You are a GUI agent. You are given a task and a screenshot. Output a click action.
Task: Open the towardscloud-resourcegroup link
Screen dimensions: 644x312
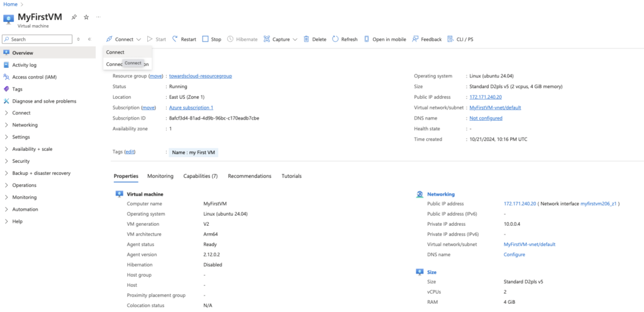pos(201,76)
